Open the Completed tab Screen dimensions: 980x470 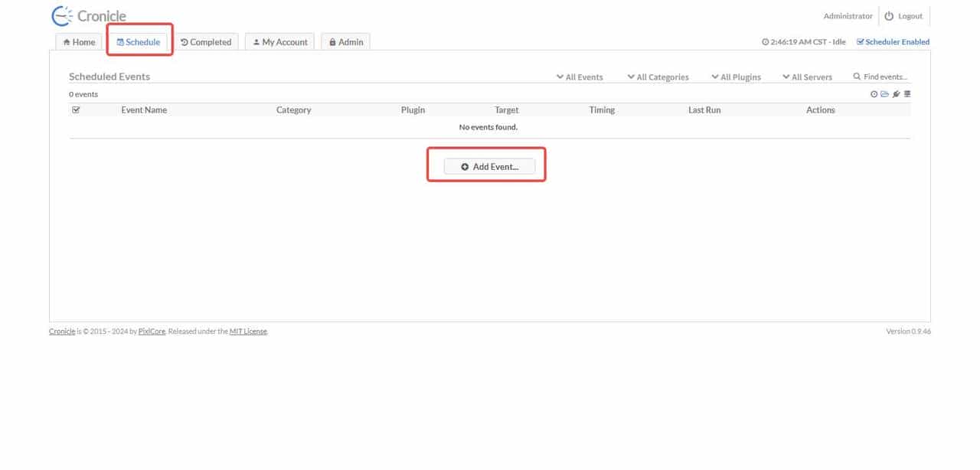pyautogui.click(x=206, y=42)
